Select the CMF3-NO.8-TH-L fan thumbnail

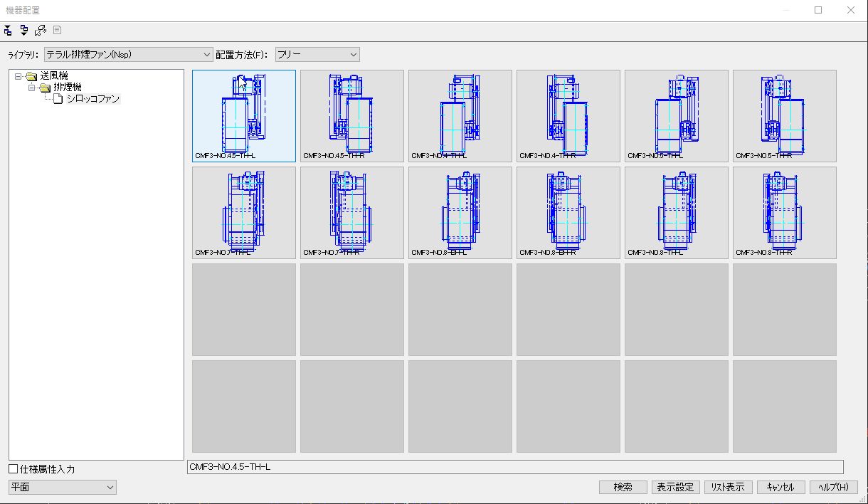677,213
